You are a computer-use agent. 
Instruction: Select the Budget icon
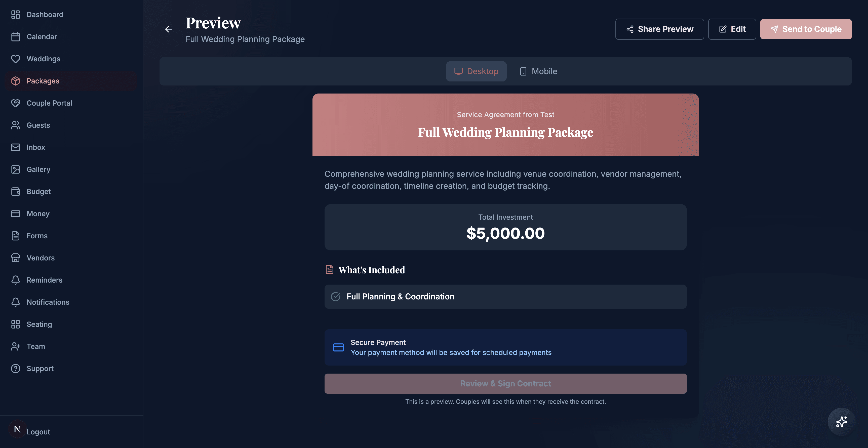tap(16, 191)
